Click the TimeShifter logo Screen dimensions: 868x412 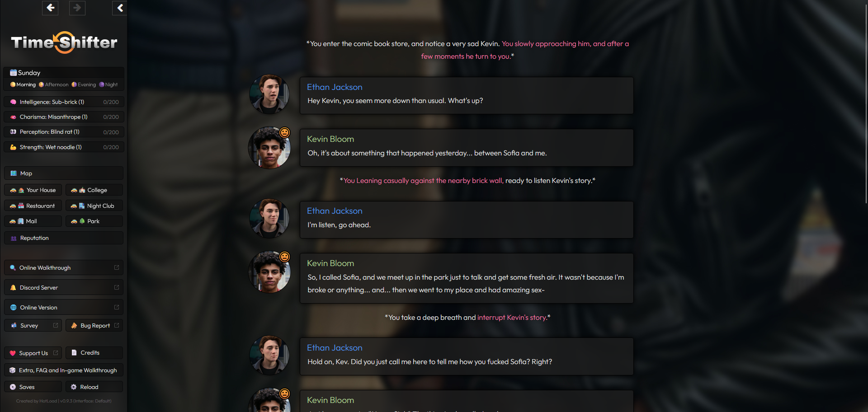(64, 42)
